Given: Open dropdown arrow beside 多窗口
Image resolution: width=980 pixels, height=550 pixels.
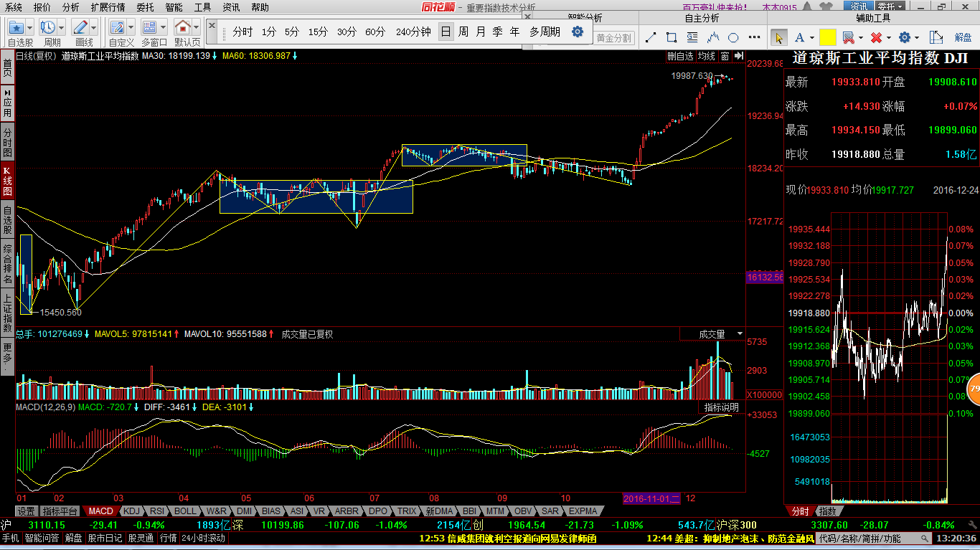Looking at the screenshot, I should 164,28.
